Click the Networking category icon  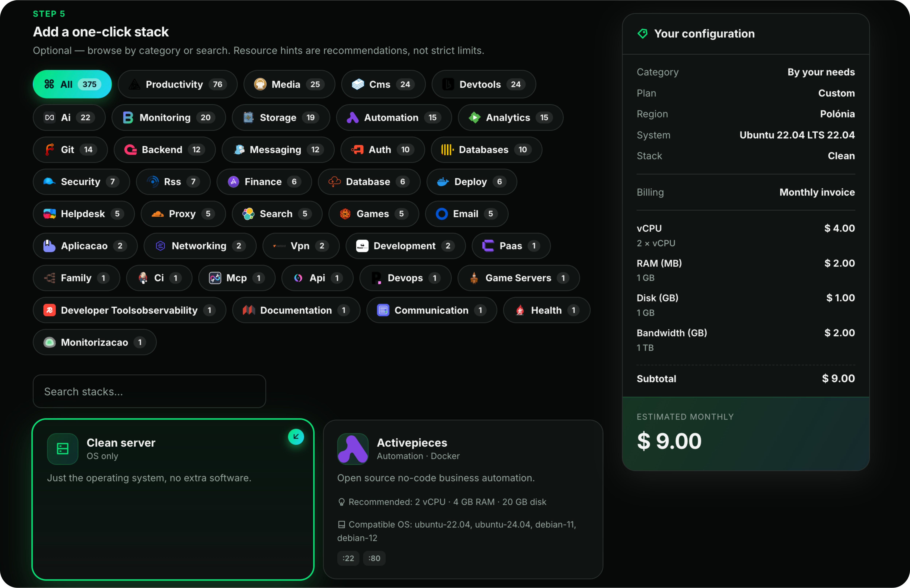(160, 246)
